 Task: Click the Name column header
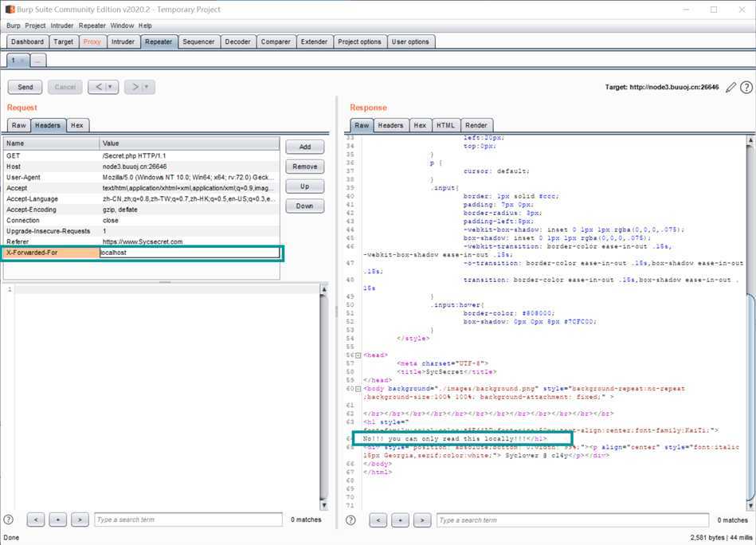52,143
